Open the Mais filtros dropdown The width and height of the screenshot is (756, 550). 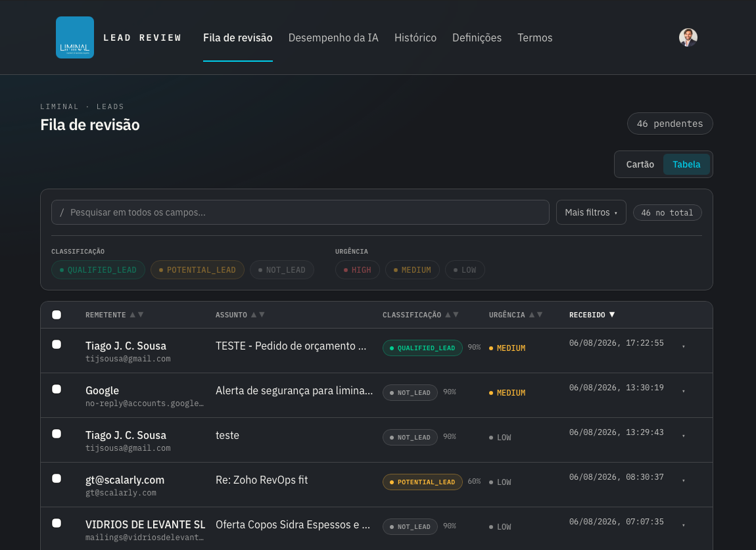[591, 213]
